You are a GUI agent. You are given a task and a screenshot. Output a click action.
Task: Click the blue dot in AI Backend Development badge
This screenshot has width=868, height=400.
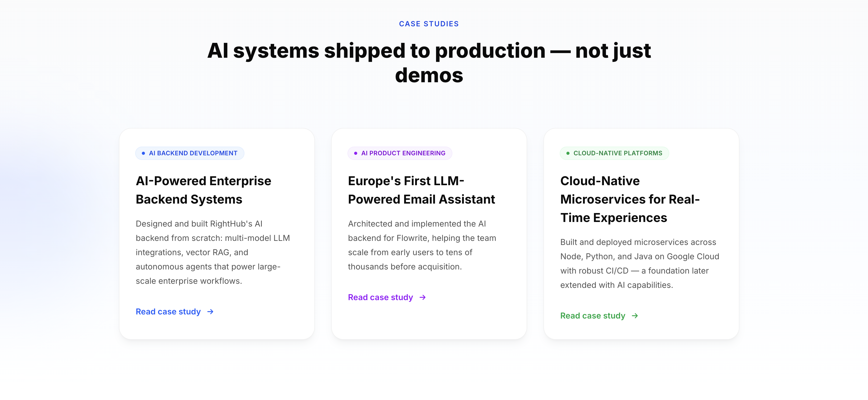[x=143, y=153]
